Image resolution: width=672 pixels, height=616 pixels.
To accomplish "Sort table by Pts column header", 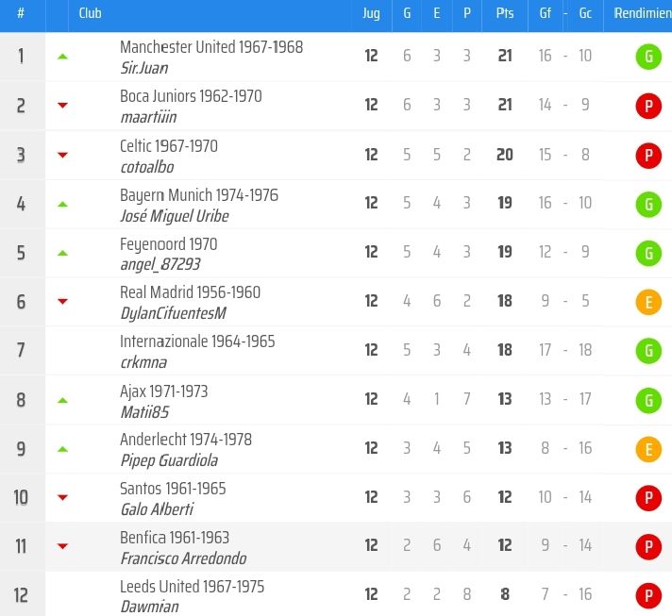I will [504, 14].
